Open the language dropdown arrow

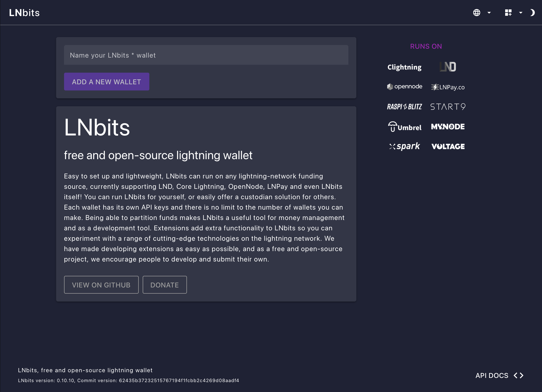click(489, 12)
